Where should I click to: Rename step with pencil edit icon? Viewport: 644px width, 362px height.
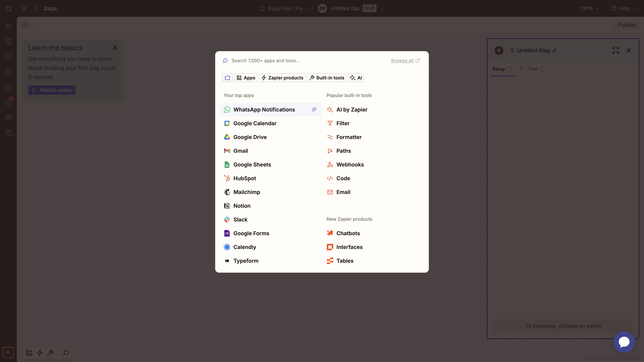click(x=555, y=51)
